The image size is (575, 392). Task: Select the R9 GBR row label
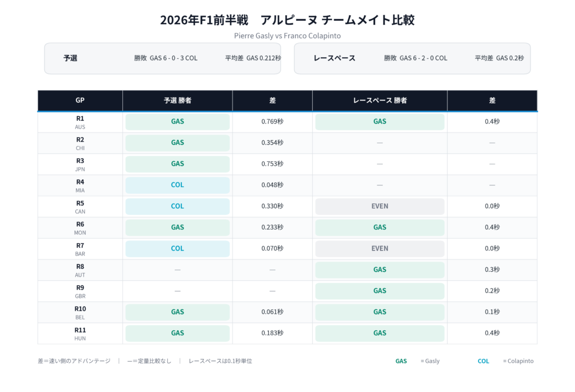pos(80,292)
